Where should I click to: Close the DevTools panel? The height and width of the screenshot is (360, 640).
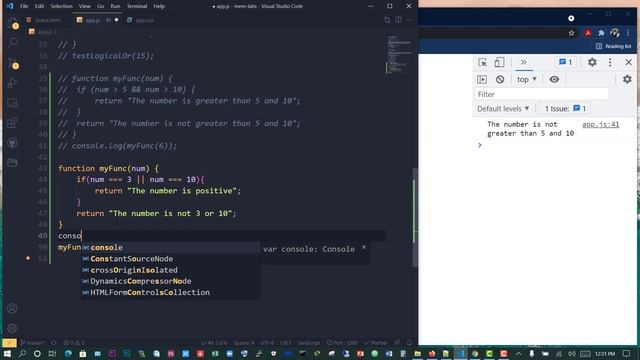point(628,62)
